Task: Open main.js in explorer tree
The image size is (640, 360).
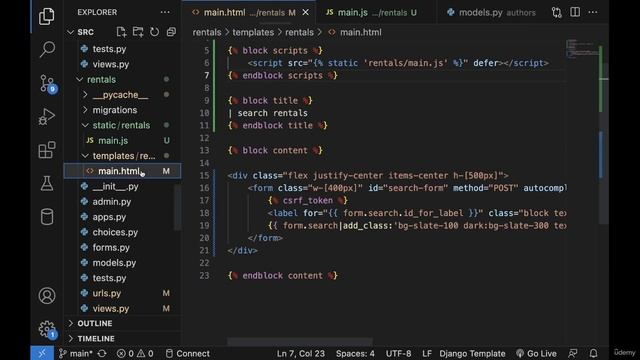Action: [x=122, y=140]
